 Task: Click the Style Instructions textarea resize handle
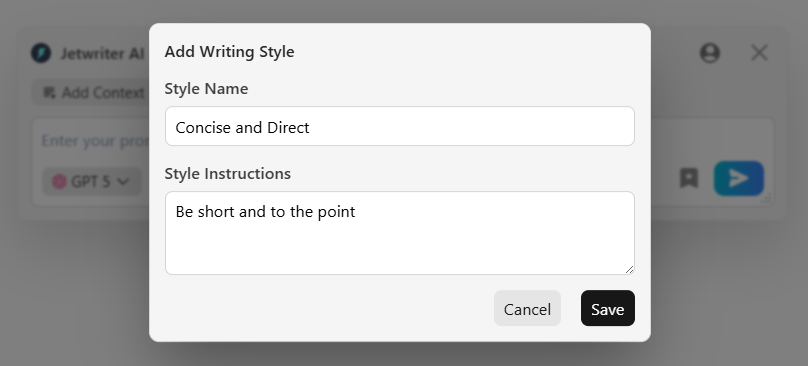629,270
